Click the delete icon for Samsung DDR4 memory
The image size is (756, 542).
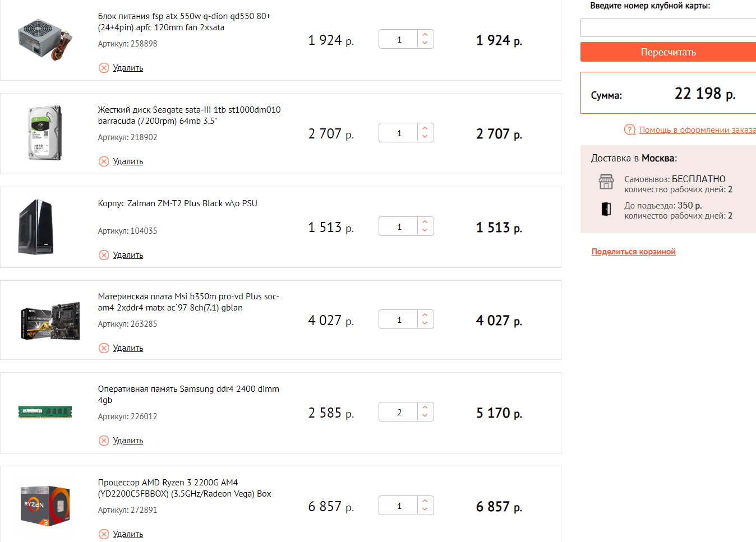tap(104, 441)
